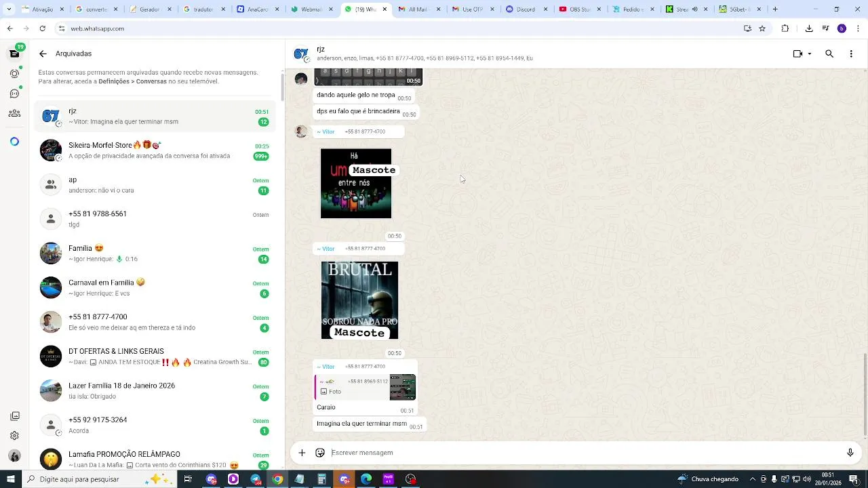Reload the WhatsApp page
868x488 pixels.
coord(42,28)
